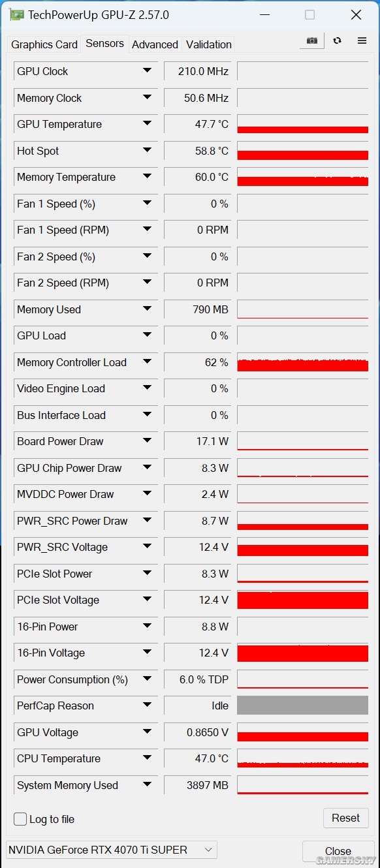Take a screenshot with the camera icon
This screenshot has width=380, height=868.
tap(312, 40)
